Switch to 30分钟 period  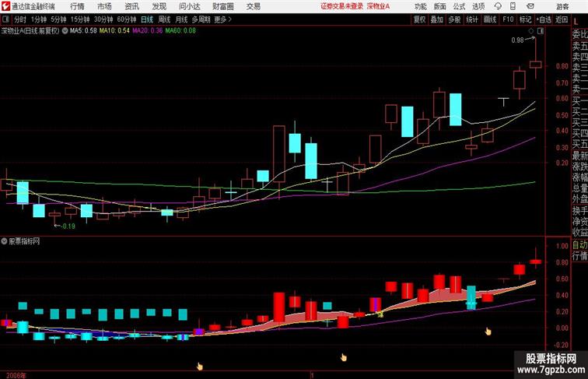(103, 19)
